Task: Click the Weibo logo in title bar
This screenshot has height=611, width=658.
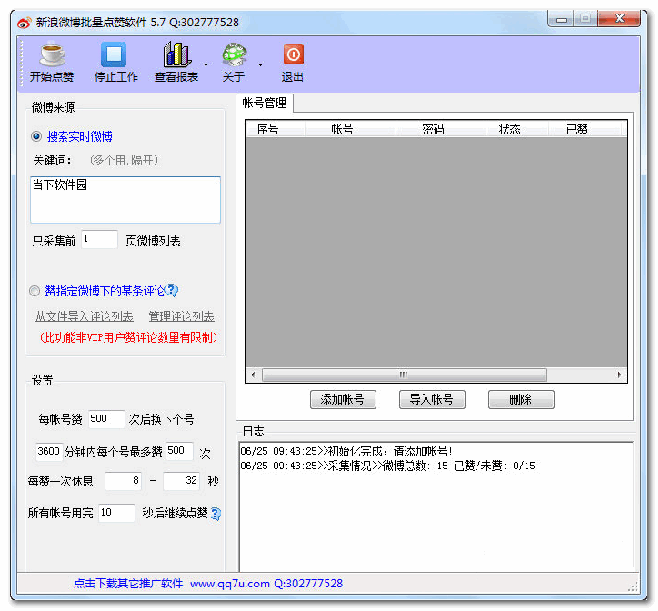Action: tap(24, 22)
